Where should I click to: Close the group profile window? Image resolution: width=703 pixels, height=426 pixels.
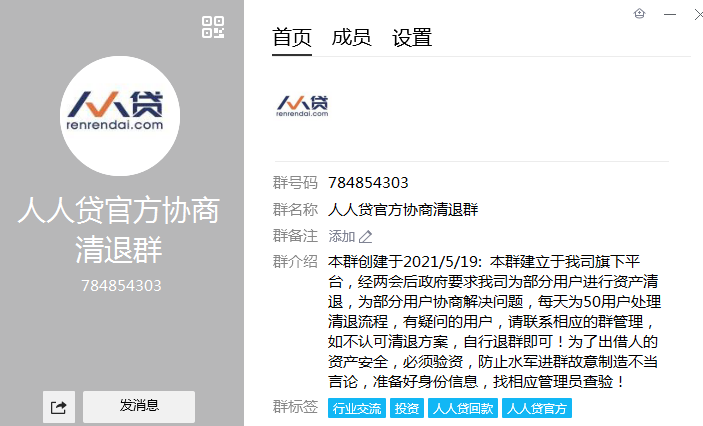pos(698,14)
